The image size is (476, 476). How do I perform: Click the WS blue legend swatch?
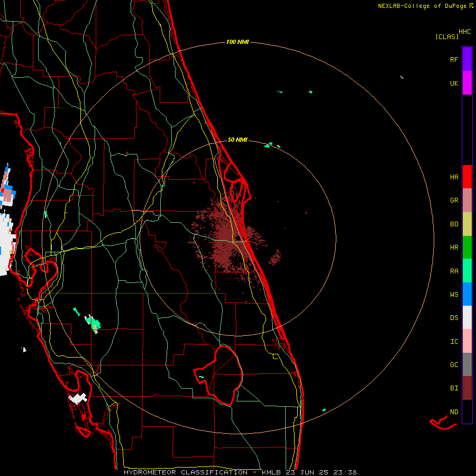[x=467, y=294]
